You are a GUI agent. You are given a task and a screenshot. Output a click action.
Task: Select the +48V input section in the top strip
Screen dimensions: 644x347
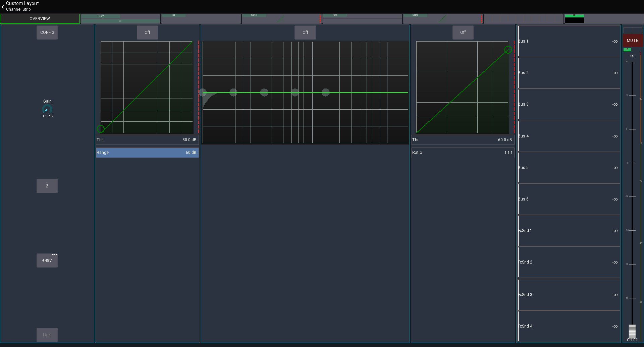121,19
